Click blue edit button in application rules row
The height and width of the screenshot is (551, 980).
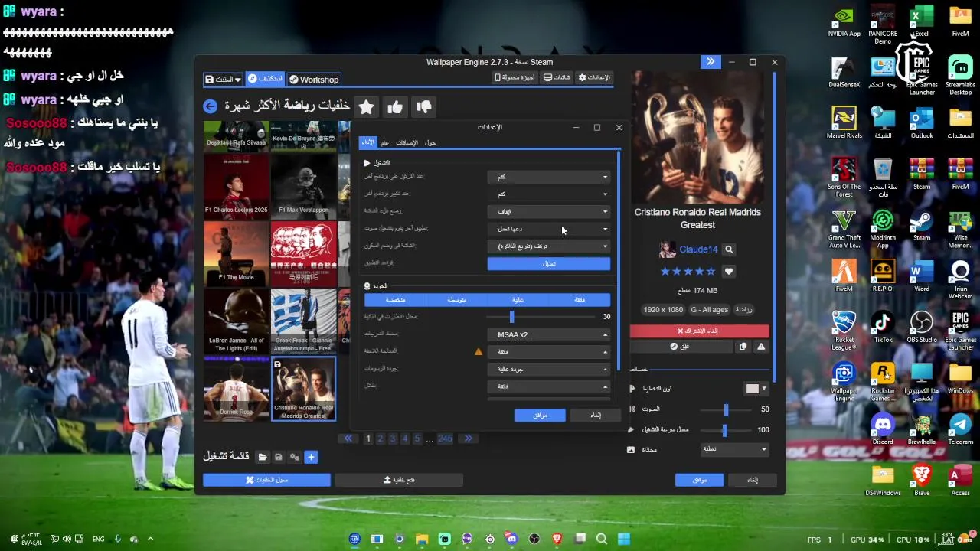pyautogui.click(x=549, y=264)
